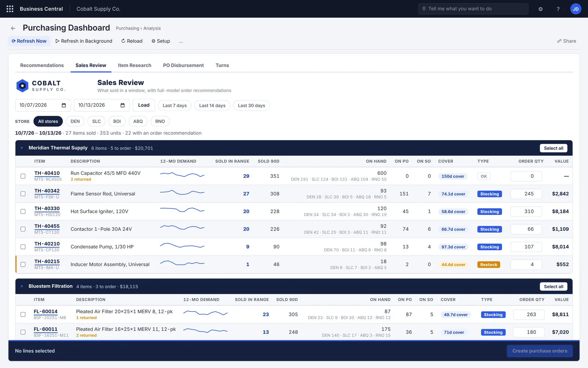Open item link FL-60011
Image resolution: width=588 pixels, height=368 pixels.
[x=46, y=329]
